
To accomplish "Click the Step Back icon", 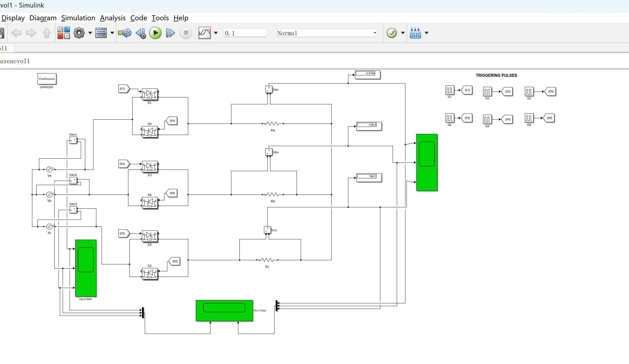I will click(x=141, y=33).
